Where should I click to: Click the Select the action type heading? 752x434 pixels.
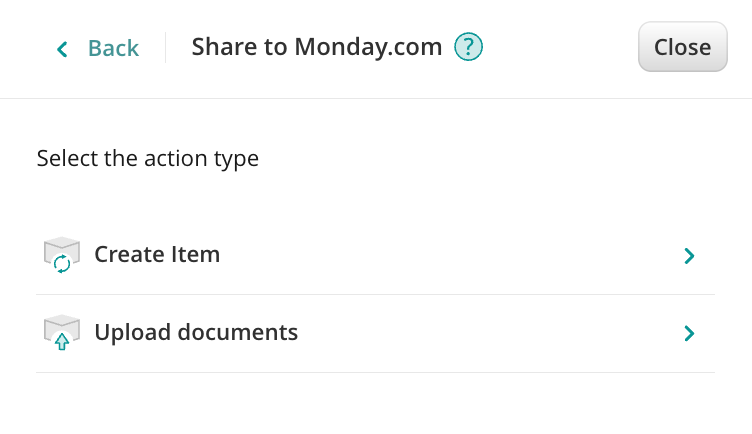tap(148, 158)
